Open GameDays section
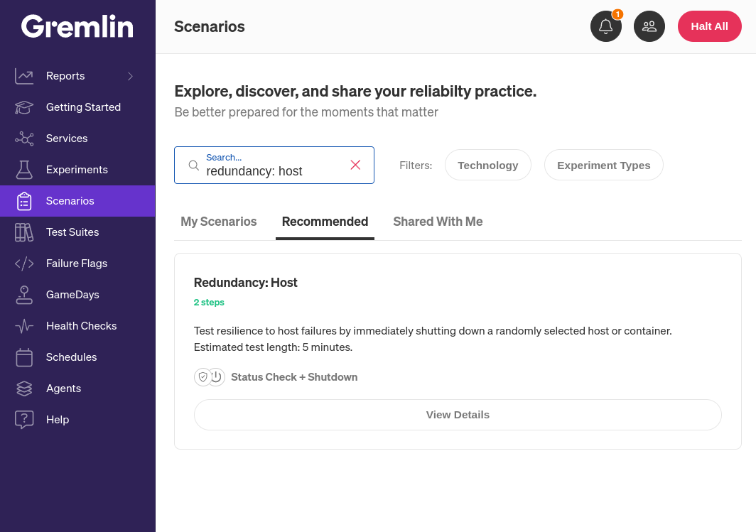 click(x=77, y=295)
